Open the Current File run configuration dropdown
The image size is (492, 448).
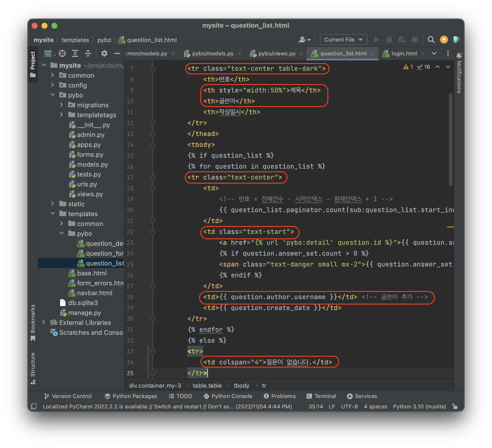(x=343, y=40)
